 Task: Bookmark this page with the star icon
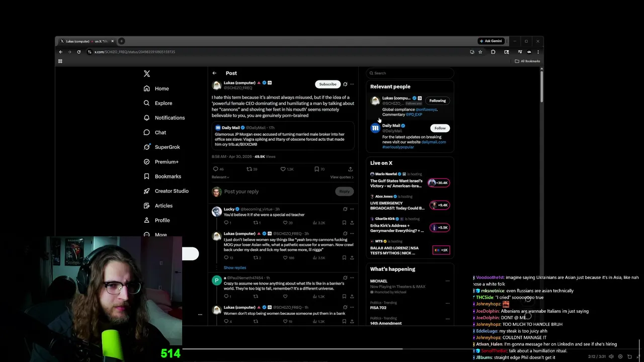point(480,52)
